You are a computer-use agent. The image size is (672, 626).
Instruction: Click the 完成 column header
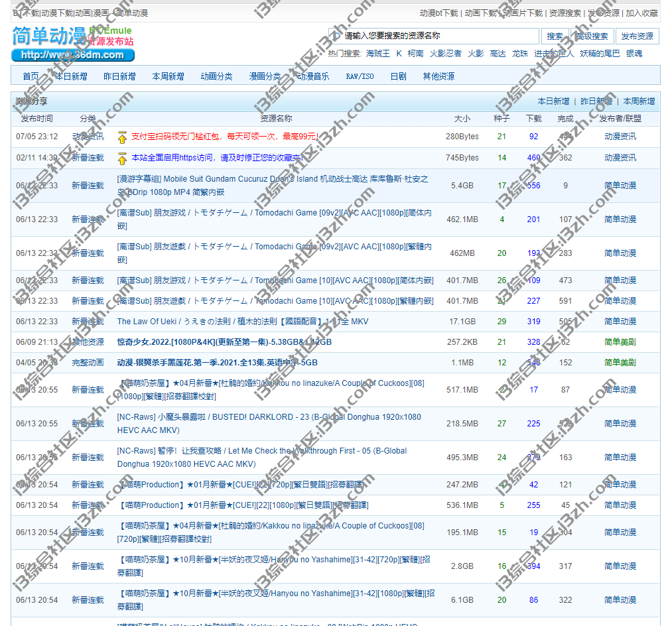pos(565,118)
